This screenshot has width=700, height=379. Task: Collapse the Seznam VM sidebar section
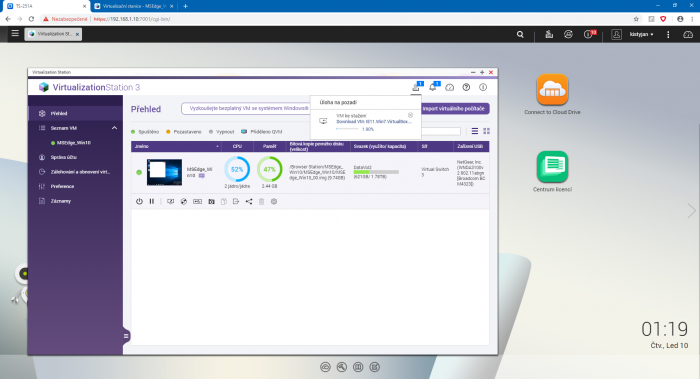point(114,128)
